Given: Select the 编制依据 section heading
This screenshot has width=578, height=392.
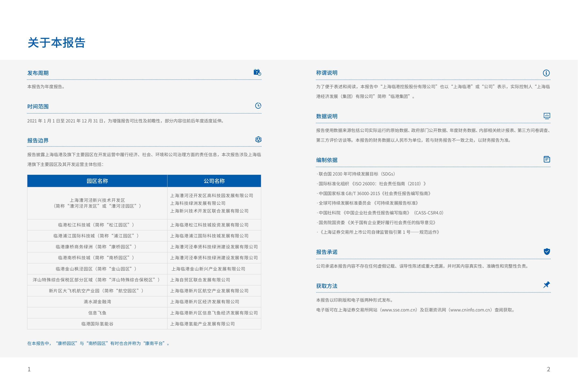Looking at the screenshot, I should [x=327, y=160].
